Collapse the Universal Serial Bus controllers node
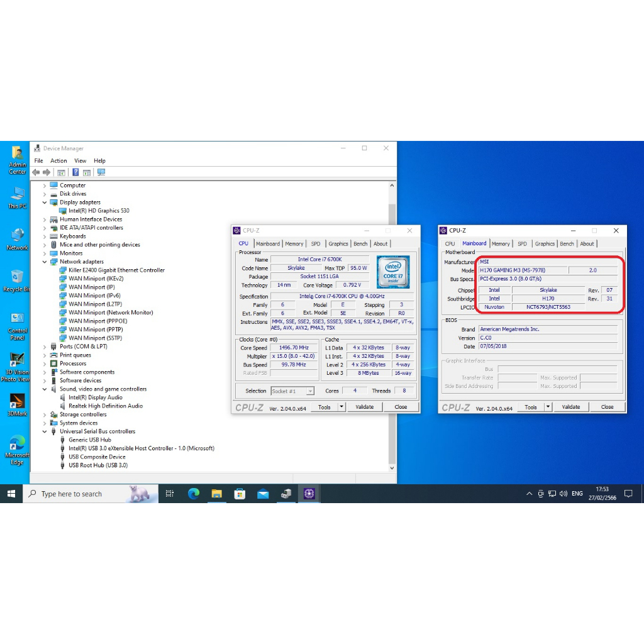The image size is (644, 644). click(45, 431)
